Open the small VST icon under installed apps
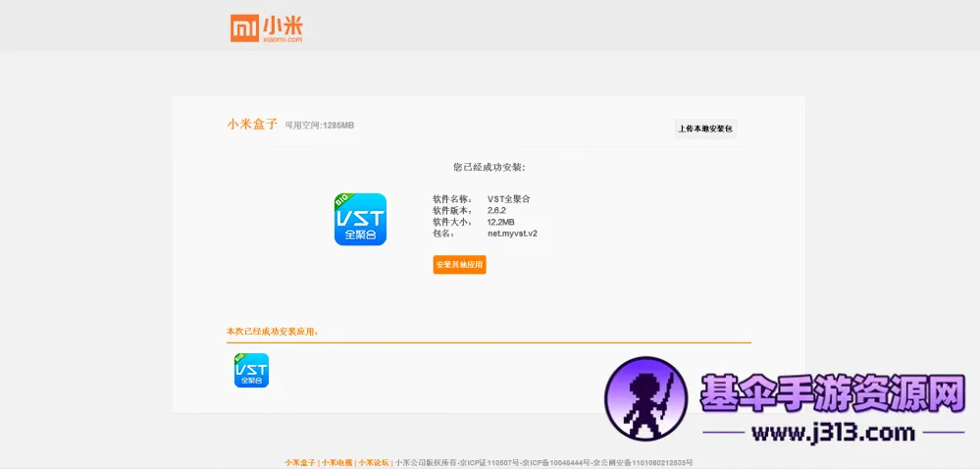Screen dimensions: 980x469 (x=251, y=370)
